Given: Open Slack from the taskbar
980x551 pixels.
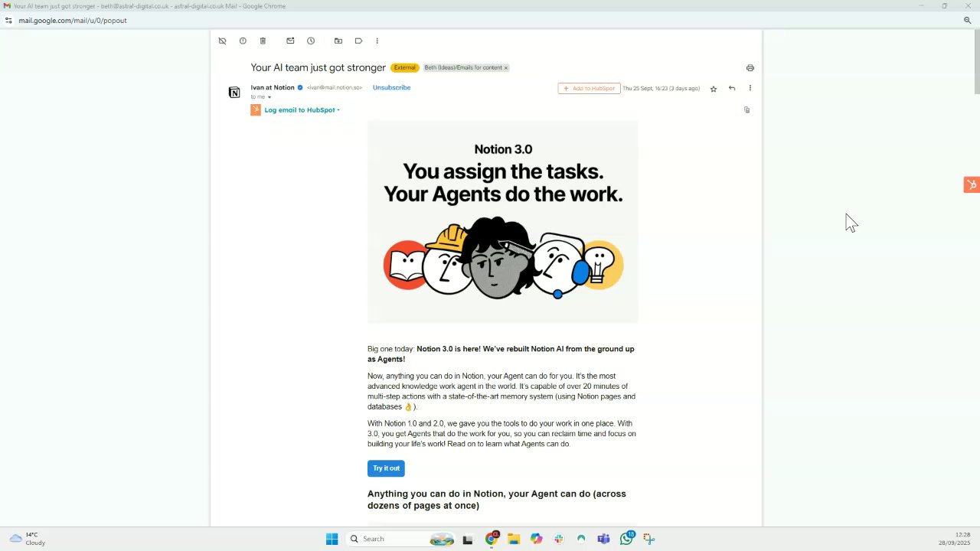Looking at the screenshot, I should [559, 539].
